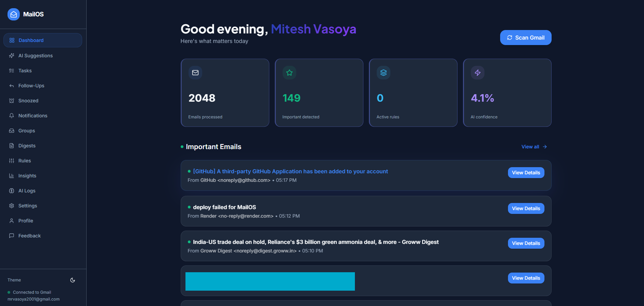Click the star icon on Important detected card
The image size is (644, 306).
point(289,73)
